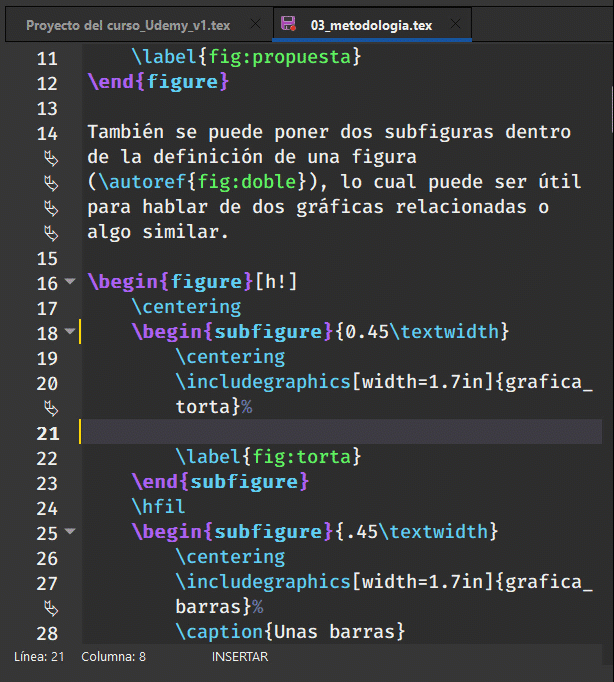Click the Línea: 21 status indicator

[39, 657]
